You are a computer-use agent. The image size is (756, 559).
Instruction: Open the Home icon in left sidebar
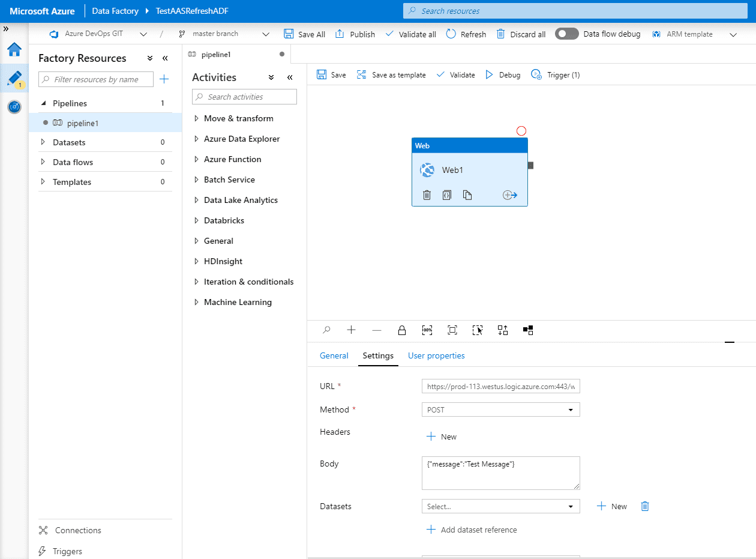14,49
